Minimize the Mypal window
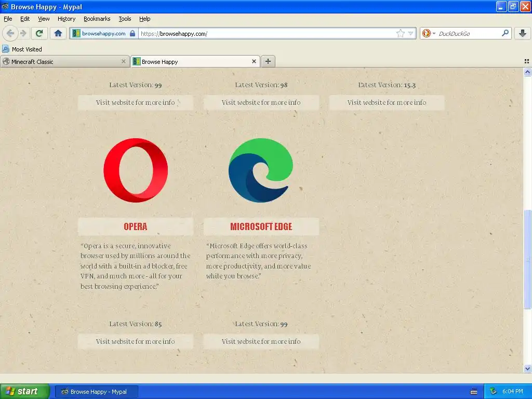 [501, 6]
